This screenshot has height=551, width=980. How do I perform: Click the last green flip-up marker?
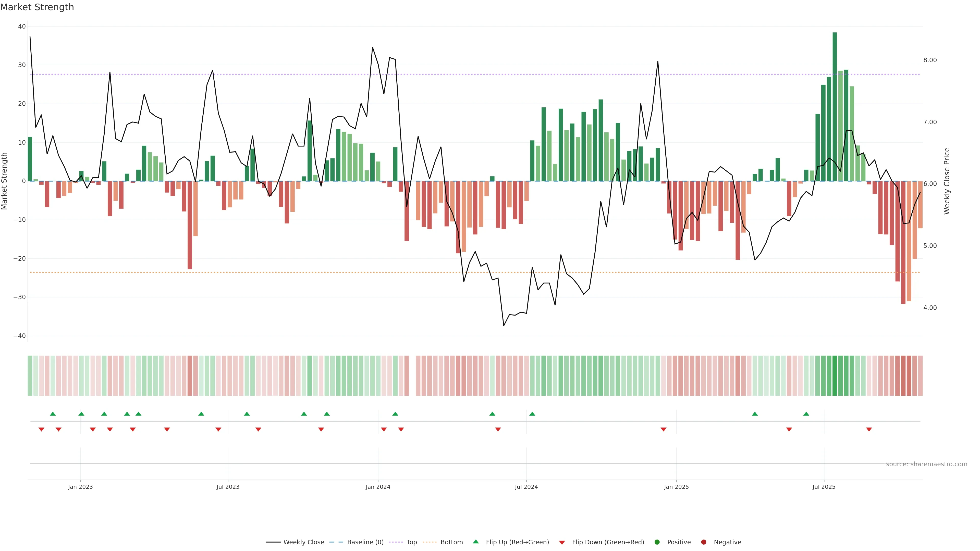click(x=806, y=414)
